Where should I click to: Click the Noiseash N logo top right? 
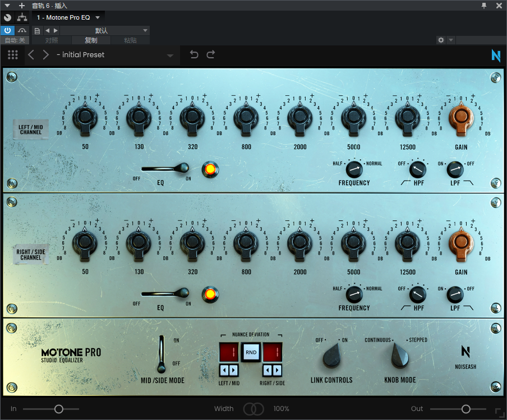point(496,56)
